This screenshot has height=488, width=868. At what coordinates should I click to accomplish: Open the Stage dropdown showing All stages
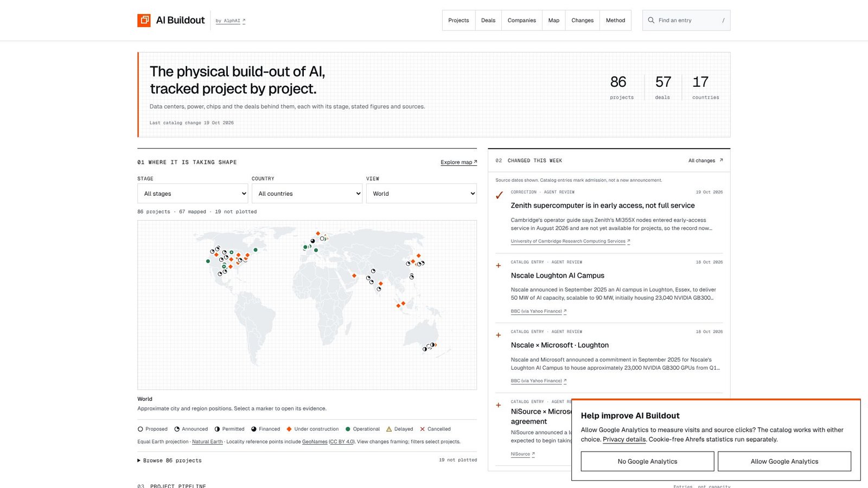tap(193, 194)
